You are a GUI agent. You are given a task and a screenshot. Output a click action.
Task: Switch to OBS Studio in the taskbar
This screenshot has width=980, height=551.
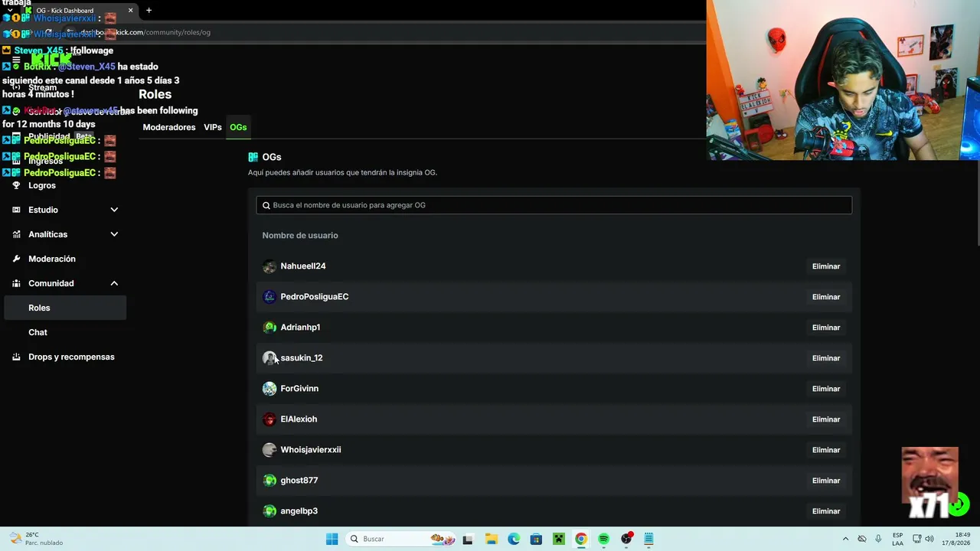pyautogui.click(x=626, y=539)
